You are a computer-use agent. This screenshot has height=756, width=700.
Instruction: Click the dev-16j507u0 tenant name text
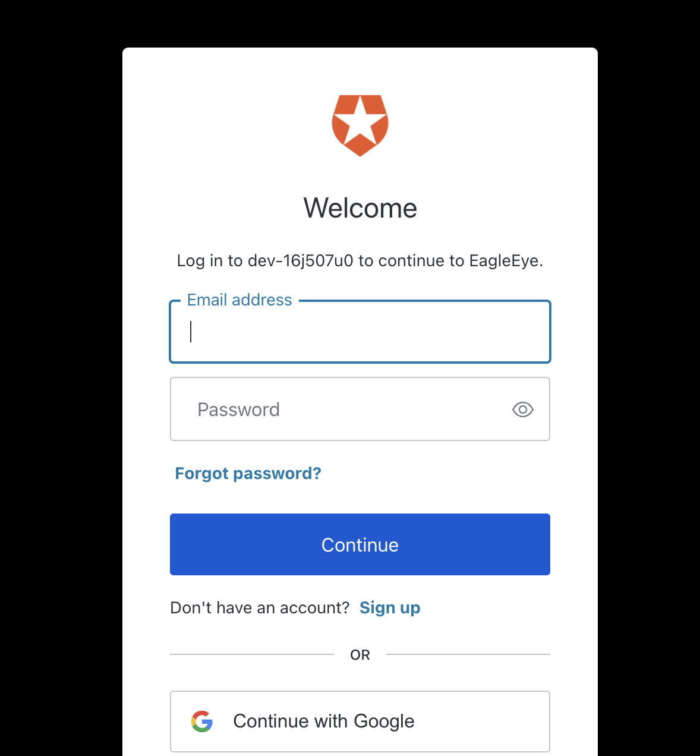301,261
